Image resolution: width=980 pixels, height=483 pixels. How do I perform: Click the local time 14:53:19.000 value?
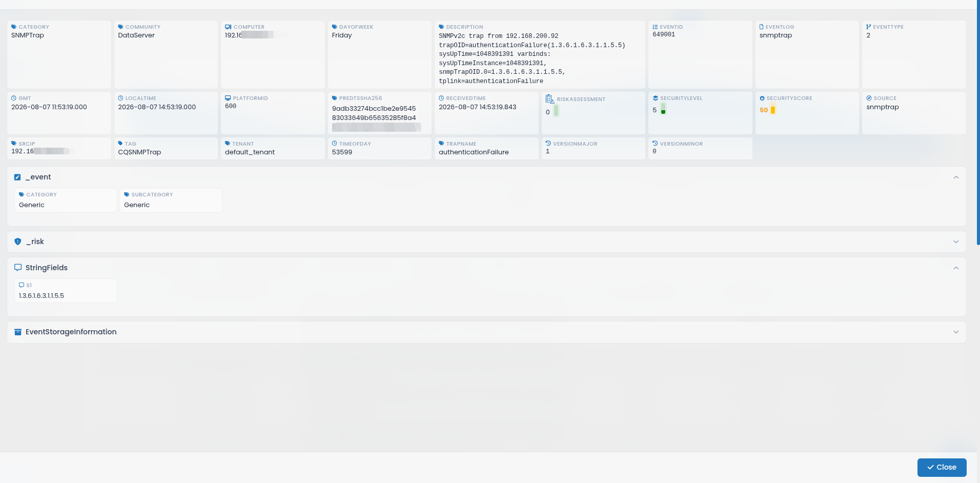click(157, 107)
